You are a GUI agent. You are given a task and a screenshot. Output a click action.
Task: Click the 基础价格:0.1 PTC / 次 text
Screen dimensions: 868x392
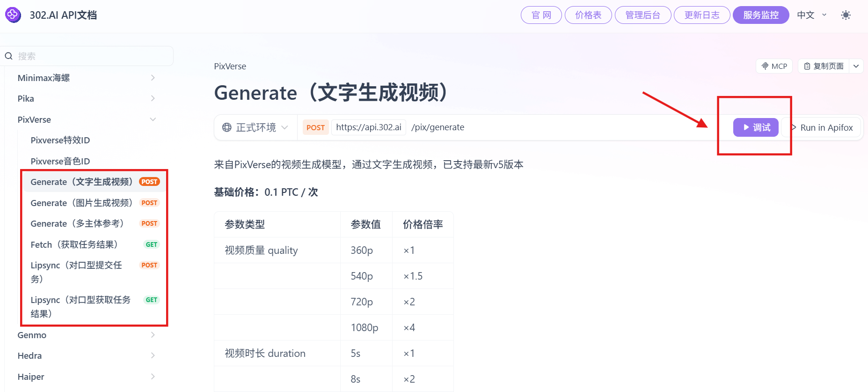[x=266, y=192]
